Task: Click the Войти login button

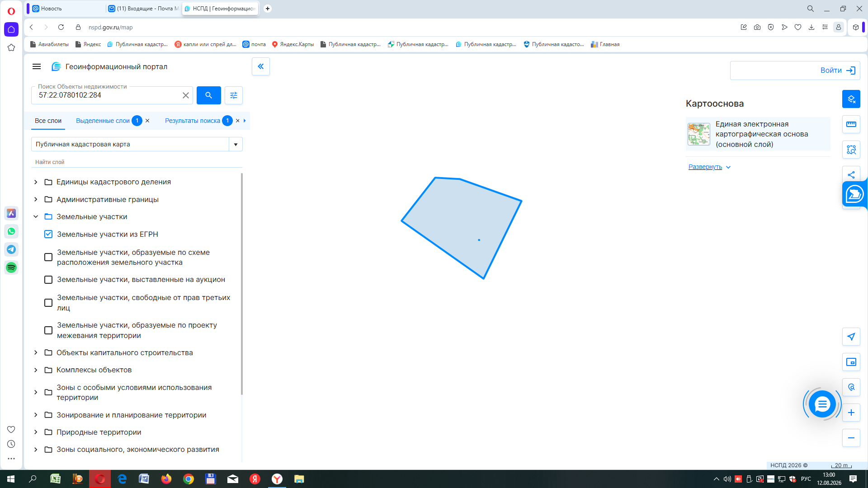Action: (795, 70)
